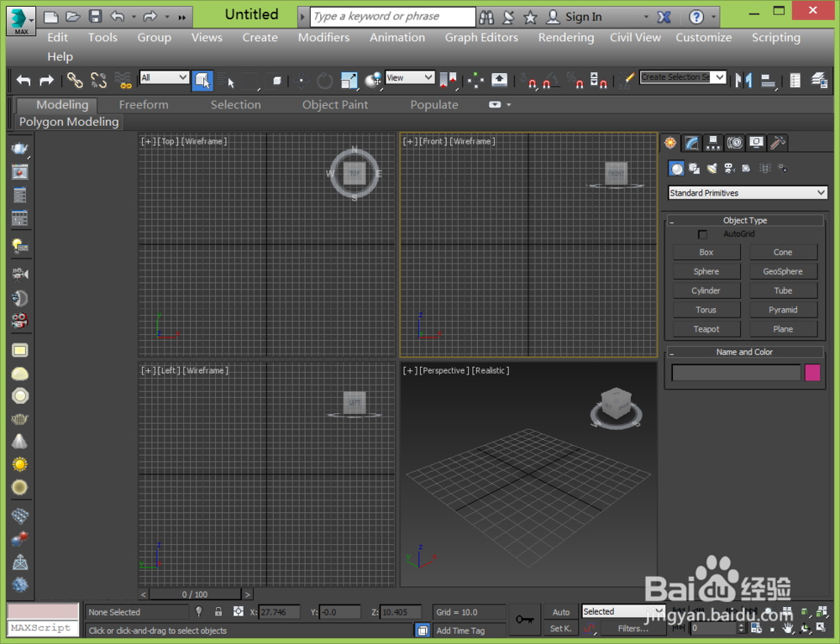
Task: Open the Modifiers menu
Action: click(x=323, y=38)
